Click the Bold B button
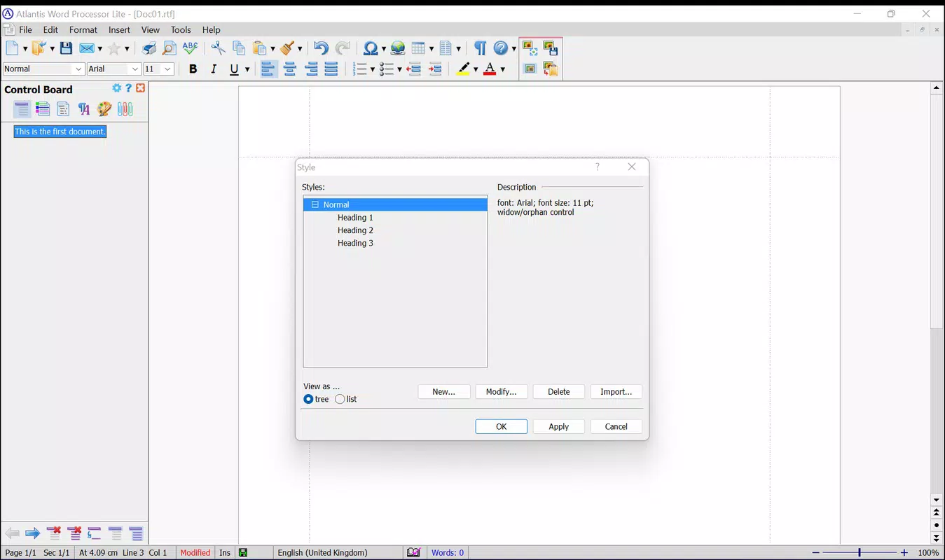945x560 pixels. point(193,69)
